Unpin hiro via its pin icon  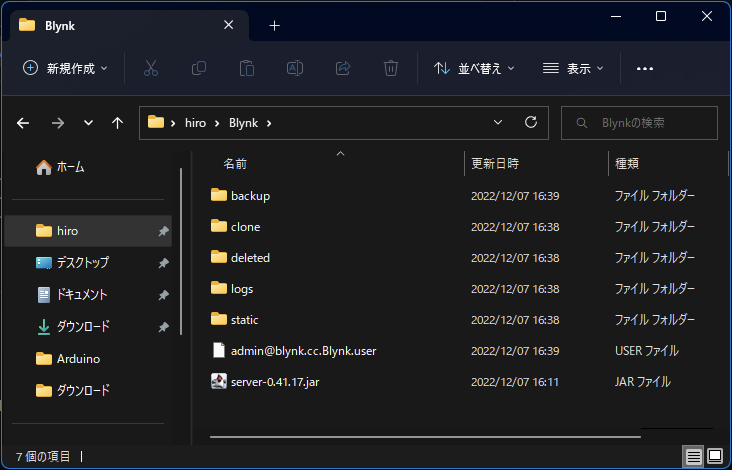tap(163, 231)
